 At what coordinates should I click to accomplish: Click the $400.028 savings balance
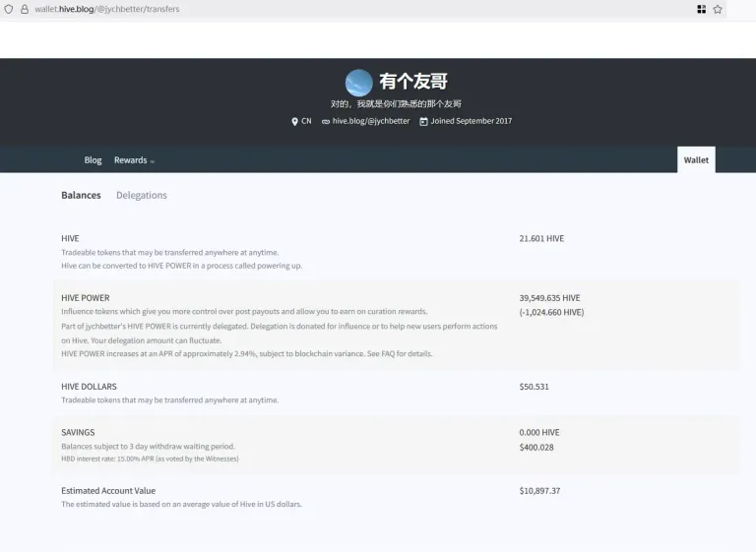tap(536, 448)
